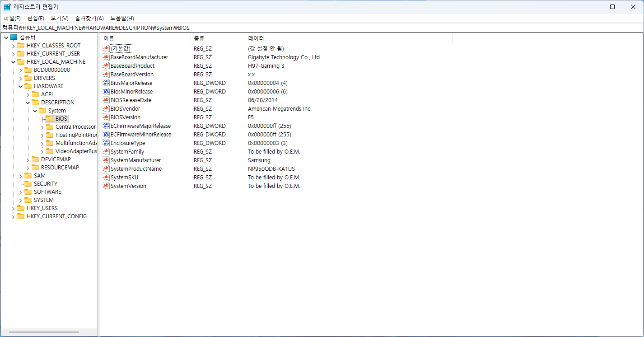Click the HKEY_CURRENT_USER folder icon
Image resolution: width=644 pixels, height=337 pixels.
[21, 54]
